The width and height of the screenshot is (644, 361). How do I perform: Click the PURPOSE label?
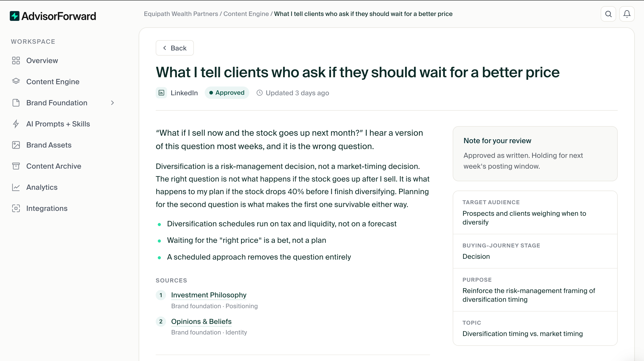click(x=477, y=280)
